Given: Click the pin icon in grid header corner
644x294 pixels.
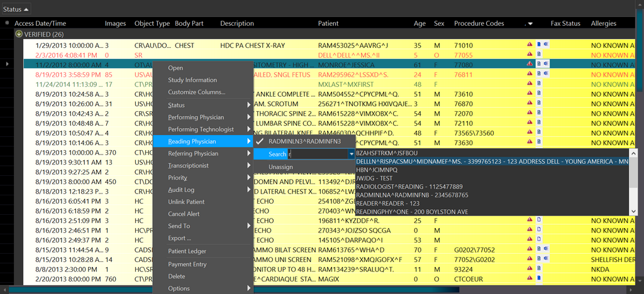Looking at the screenshot, I should (7, 24).
